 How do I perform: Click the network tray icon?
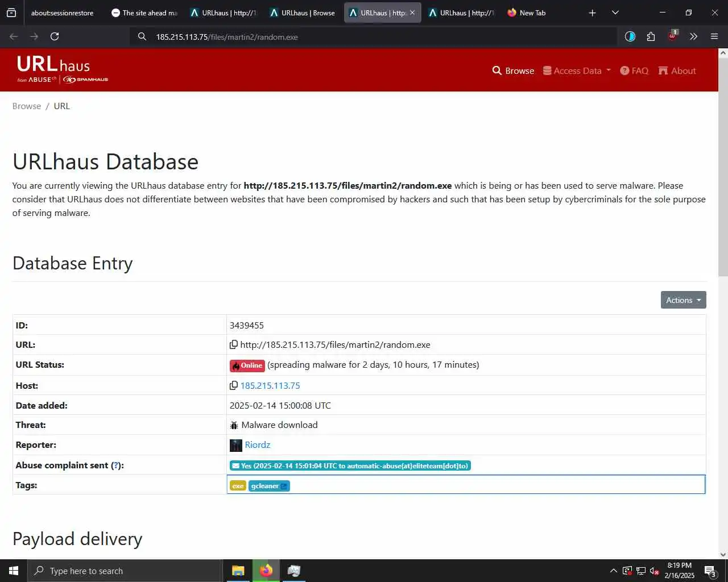click(641, 571)
